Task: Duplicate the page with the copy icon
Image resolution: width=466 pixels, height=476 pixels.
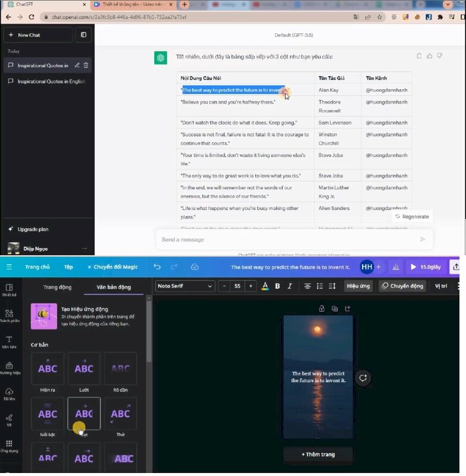Action: click(x=334, y=308)
